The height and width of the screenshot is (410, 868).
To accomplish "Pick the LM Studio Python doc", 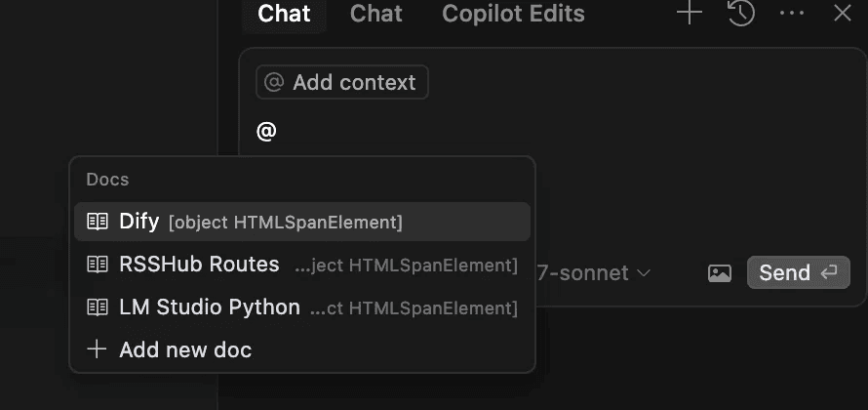I will point(210,307).
